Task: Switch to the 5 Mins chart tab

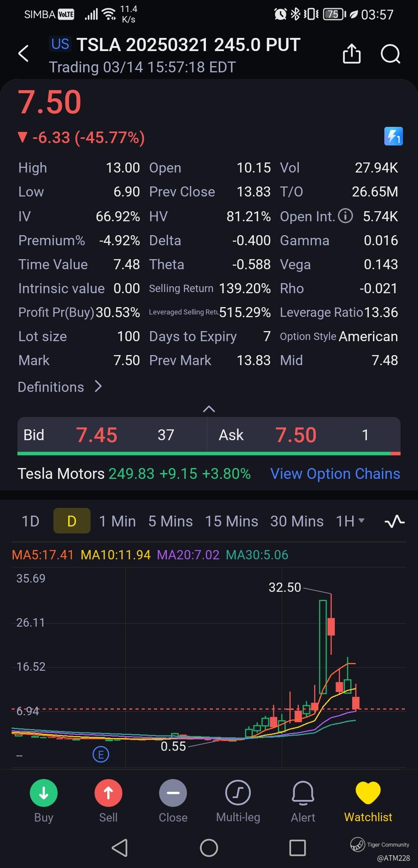Action: [170, 521]
